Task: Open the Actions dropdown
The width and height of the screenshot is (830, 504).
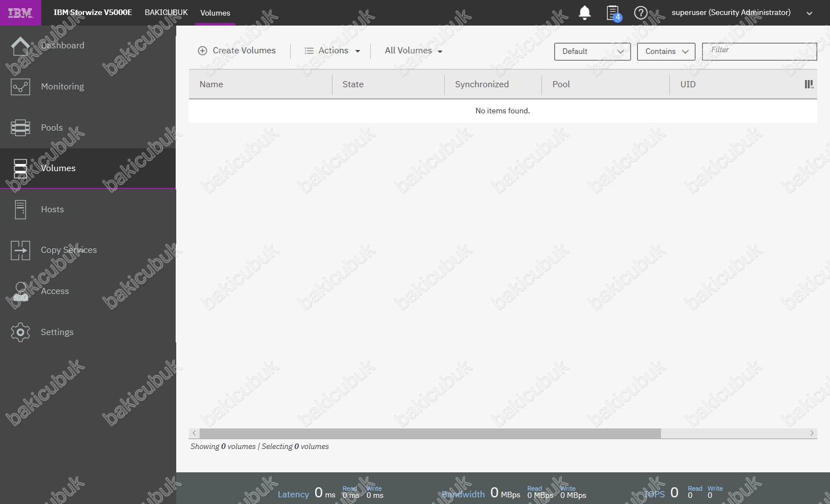Action: pyautogui.click(x=332, y=51)
